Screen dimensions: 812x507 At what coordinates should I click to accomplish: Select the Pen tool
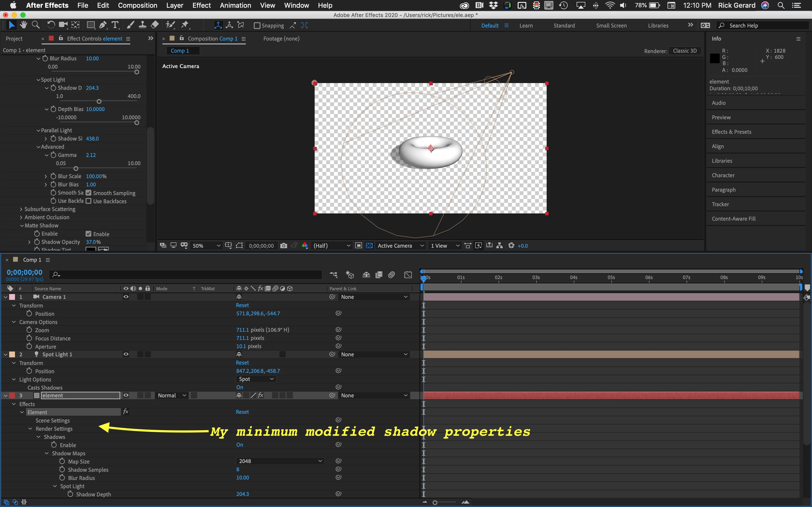(103, 25)
